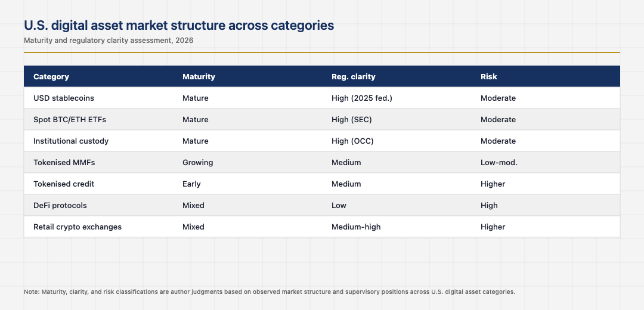Select 'Moderate' in the Spot BTC/ETH ETFs row
This screenshot has width=644, height=310.
click(x=498, y=119)
